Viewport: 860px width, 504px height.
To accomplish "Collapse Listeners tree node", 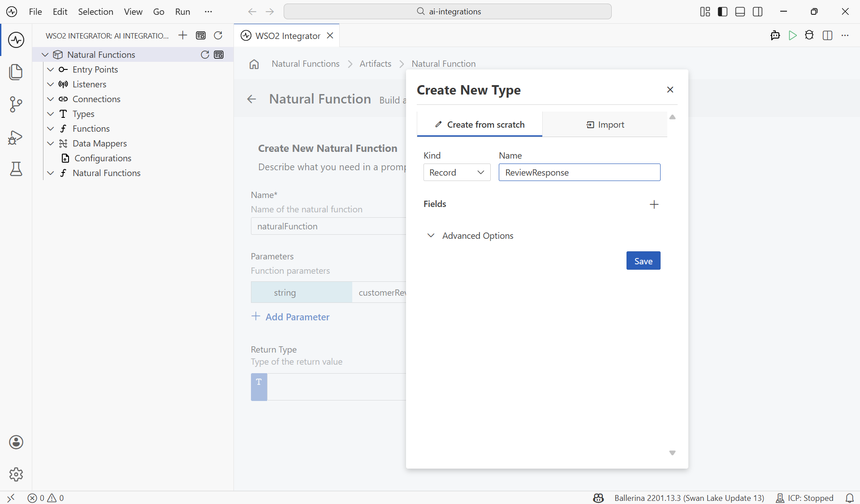I will (x=51, y=84).
